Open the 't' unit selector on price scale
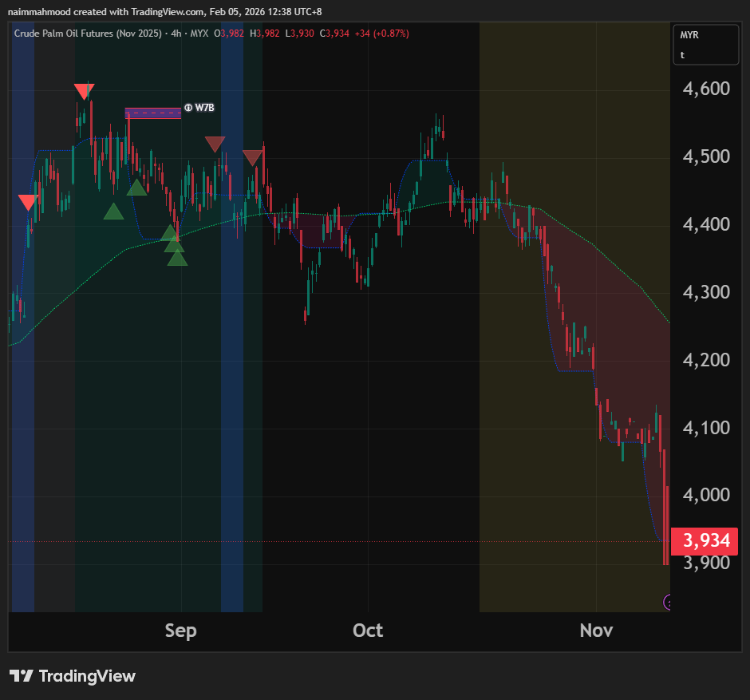This screenshot has width=750, height=700. [683, 55]
